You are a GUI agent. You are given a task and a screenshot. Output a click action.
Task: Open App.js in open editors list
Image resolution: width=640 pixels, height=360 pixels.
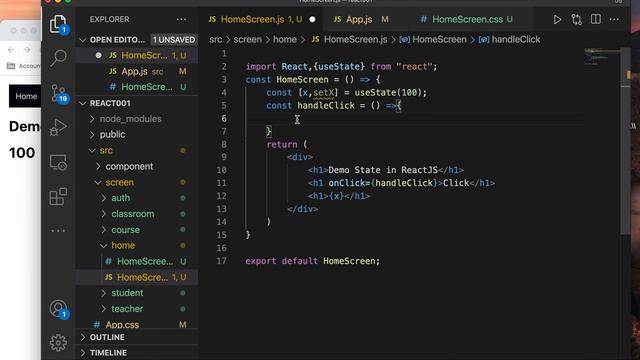[138, 71]
